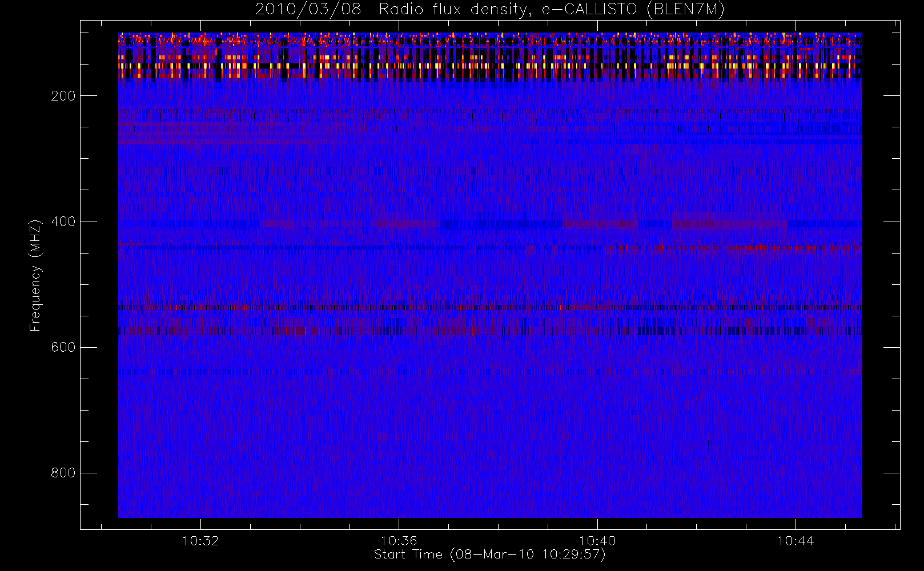Click the date 2010/03/08 in the title
Viewport: 924px width, 571px height.
point(308,10)
